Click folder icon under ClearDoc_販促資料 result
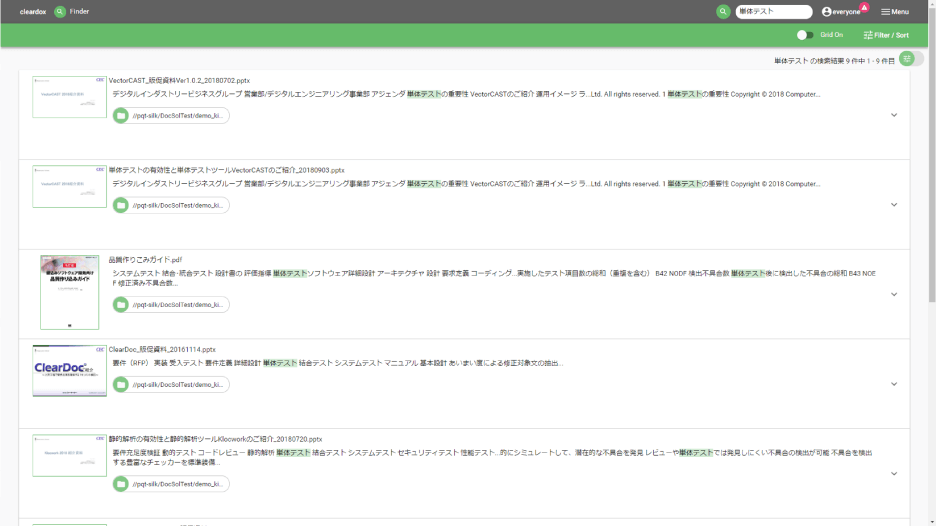This screenshot has width=936, height=526. (x=121, y=384)
